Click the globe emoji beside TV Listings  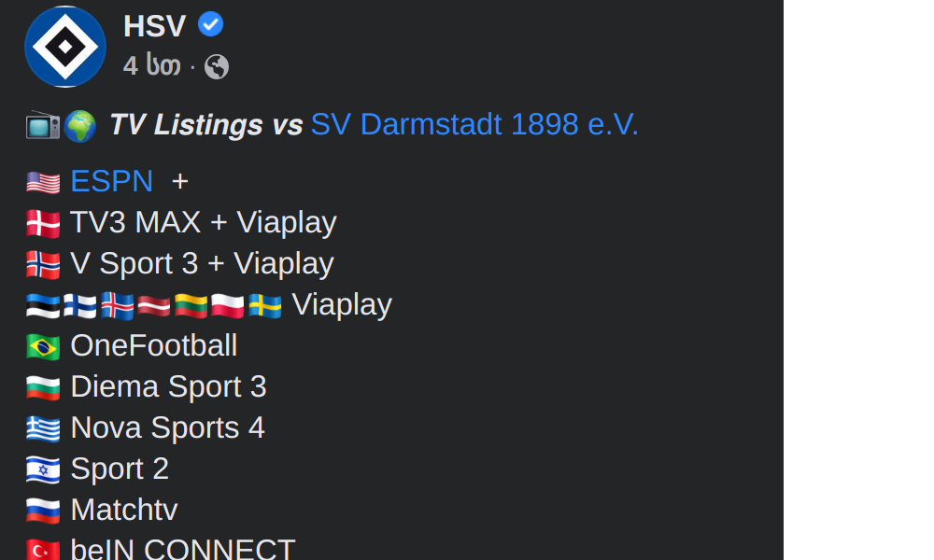pyautogui.click(x=80, y=125)
